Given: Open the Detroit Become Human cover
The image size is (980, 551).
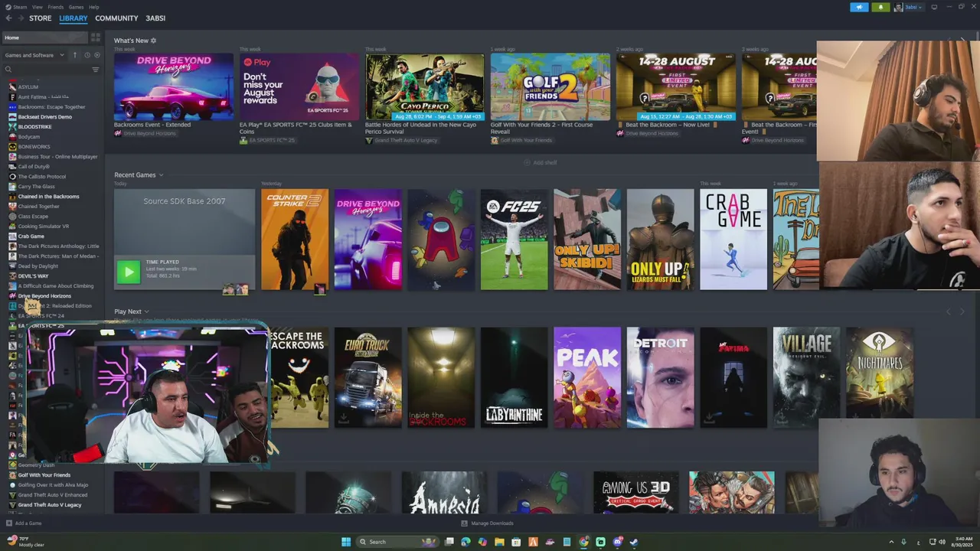Looking at the screenshot, I should coord(661,378).
